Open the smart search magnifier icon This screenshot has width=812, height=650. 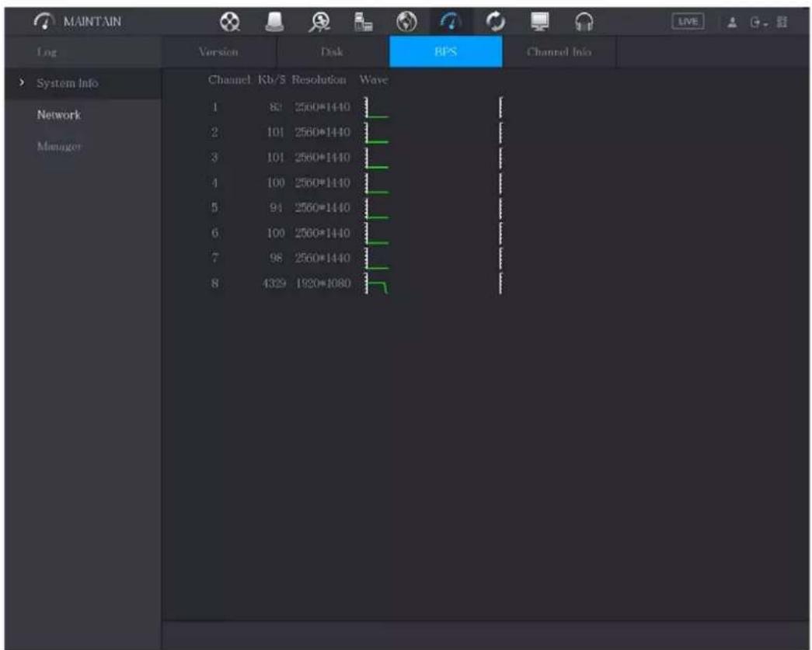(x=319, y=23)
